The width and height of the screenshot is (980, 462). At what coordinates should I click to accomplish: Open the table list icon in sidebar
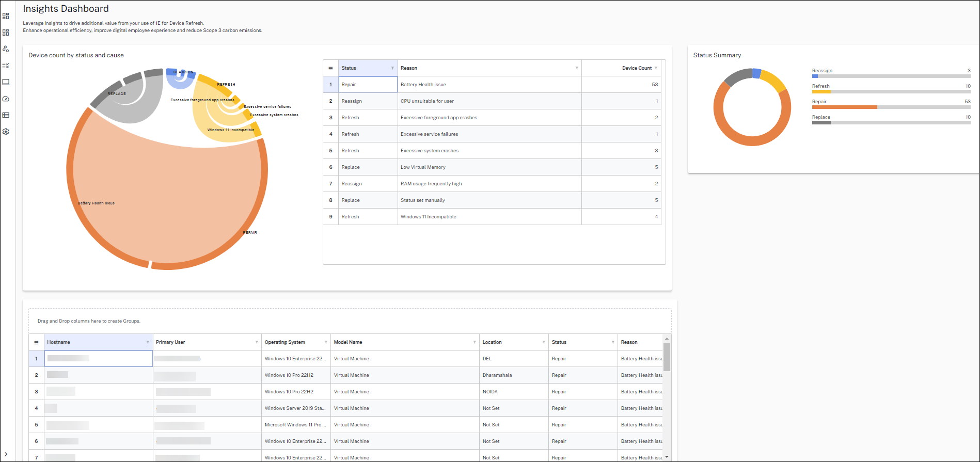[6, 115]
